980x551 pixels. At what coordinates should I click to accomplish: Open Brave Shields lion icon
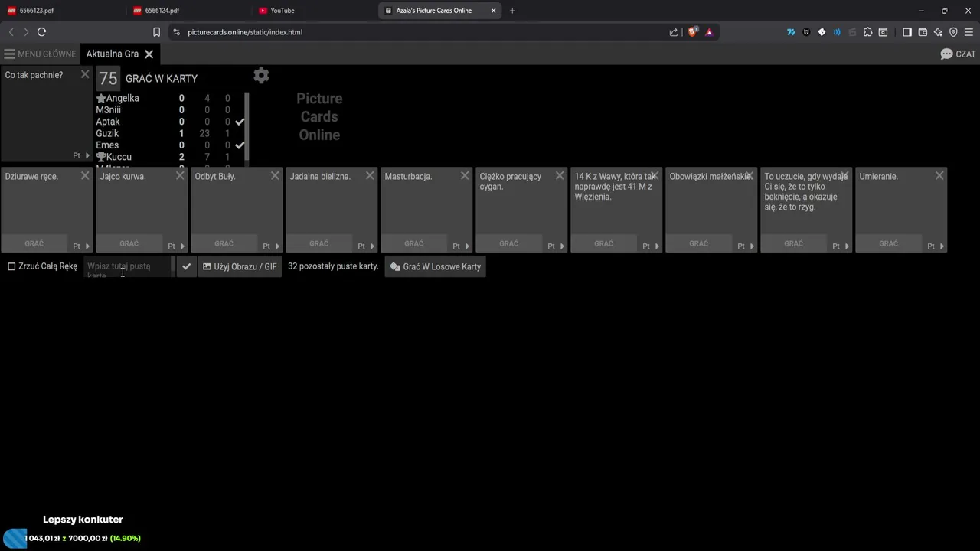pyautogui.click(x=693, y=32)
